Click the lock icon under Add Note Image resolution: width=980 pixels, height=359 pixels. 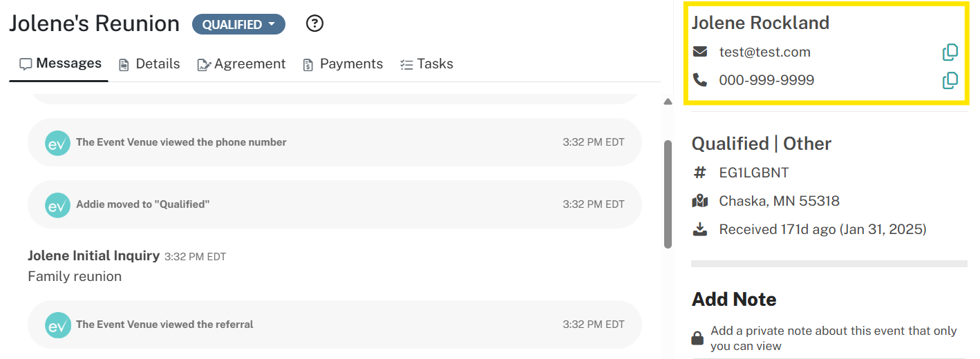[698, 338]
